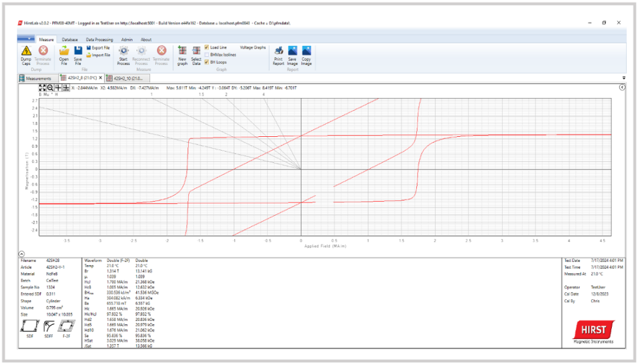Click Export File in the ribbon
This screenshot has height=364, width=638.
98,47
